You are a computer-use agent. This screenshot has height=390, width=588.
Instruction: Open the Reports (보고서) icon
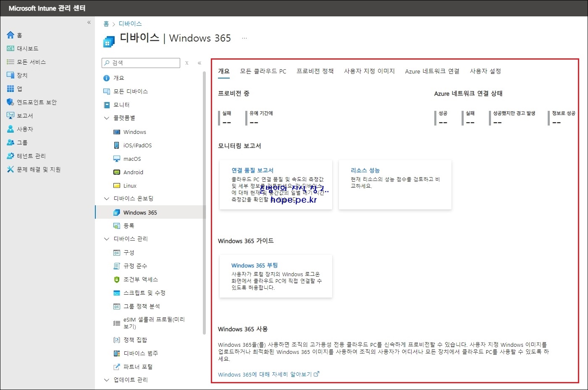coord(10,115)
